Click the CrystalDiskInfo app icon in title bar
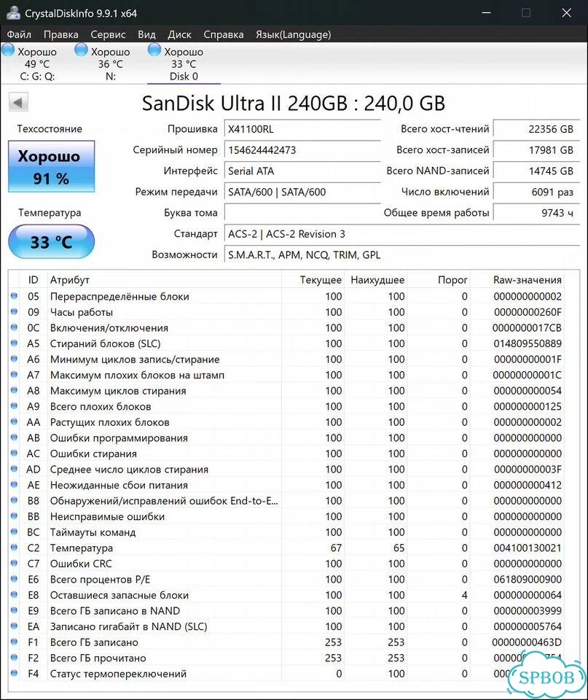Image resolution: width=588 pixels, height=700 pixels. pyautogui.click(x=13, y=13)
